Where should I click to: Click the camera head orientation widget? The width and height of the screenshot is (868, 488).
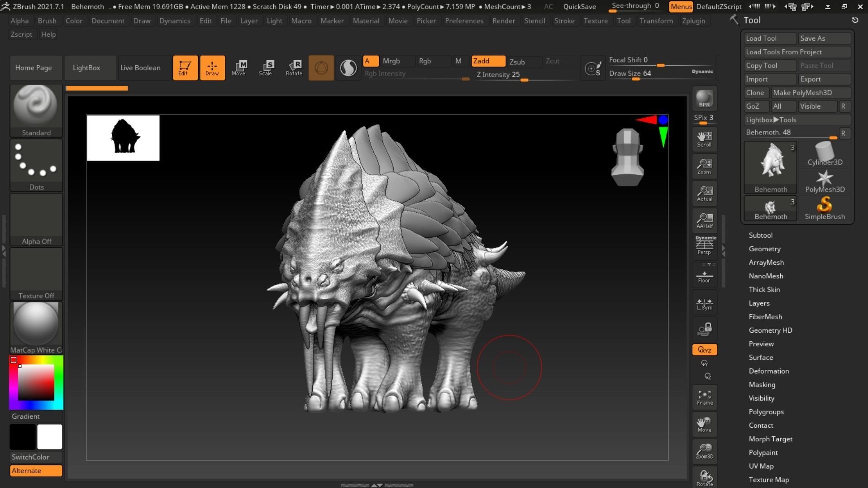(x=627, y=158)
